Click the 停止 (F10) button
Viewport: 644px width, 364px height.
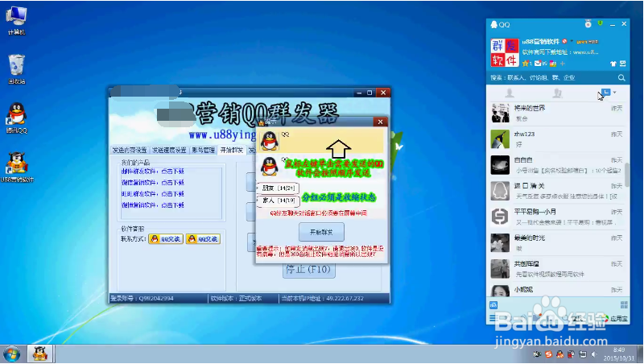[308, 270]
